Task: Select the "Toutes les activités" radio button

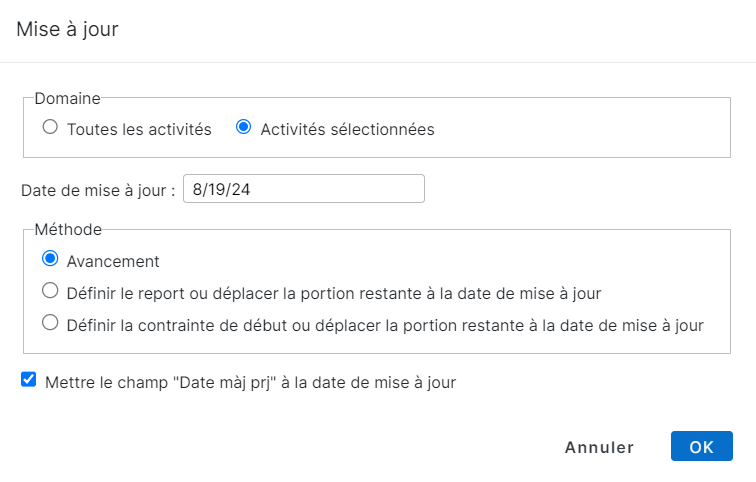Action: point(50,128)
